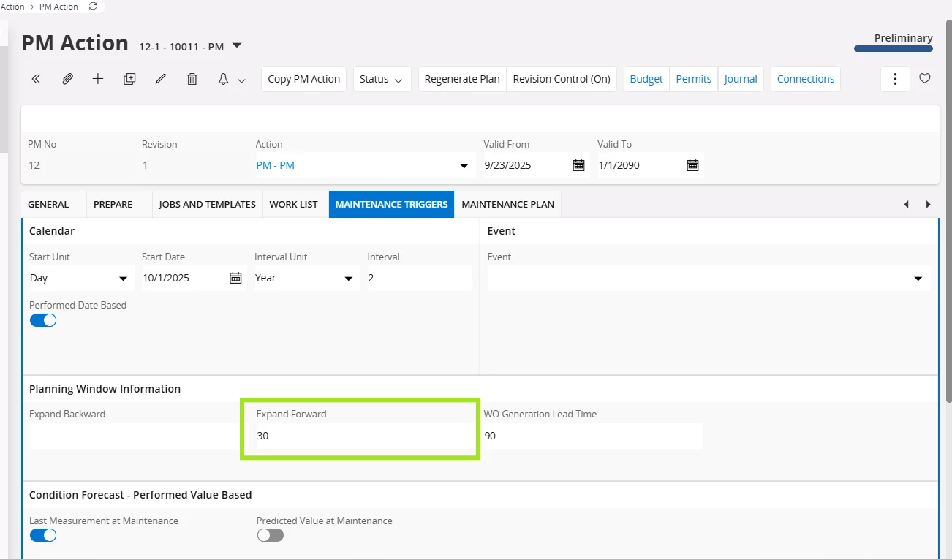Open the notification bell icon

click(x=224, y=79)
